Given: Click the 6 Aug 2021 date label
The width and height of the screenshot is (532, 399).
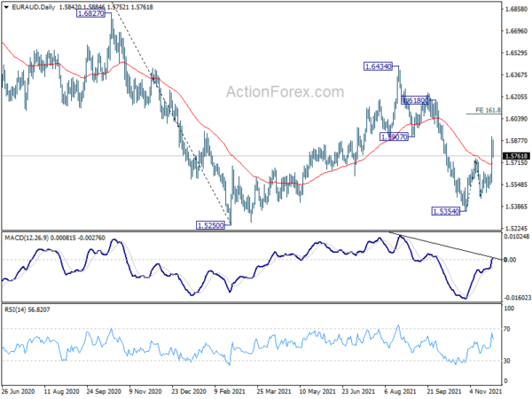Looking at the screenshot, I should coord(400,391).
